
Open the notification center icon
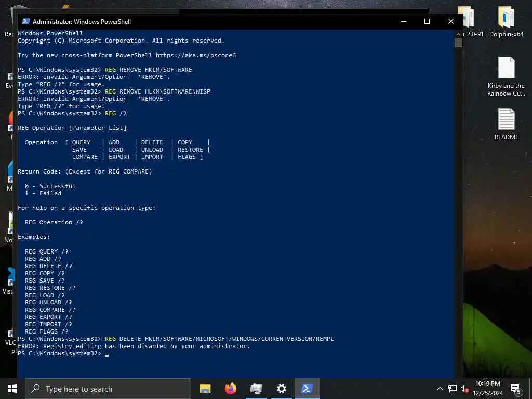(516, 390)
